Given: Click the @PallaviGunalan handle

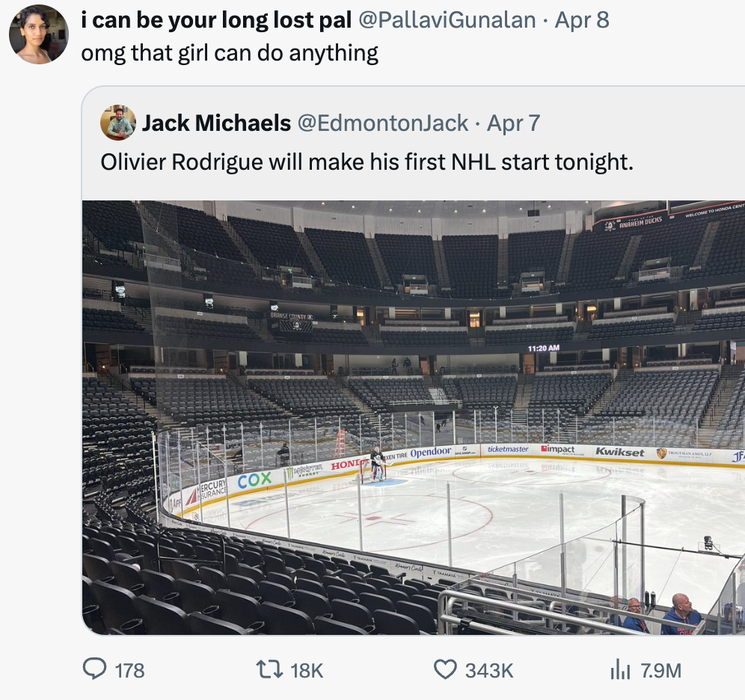Looking at the screenshot, I should click(x=447, y=20).
